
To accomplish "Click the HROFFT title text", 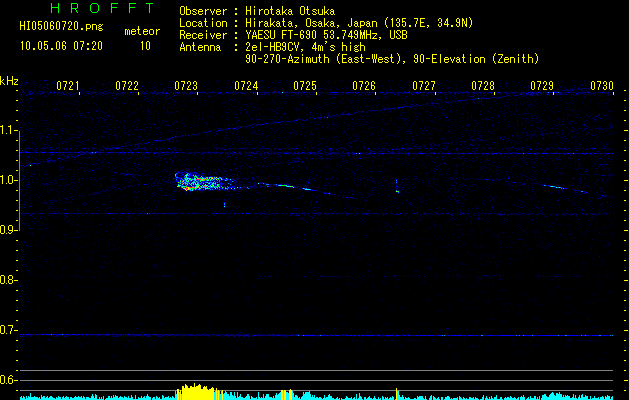I will pyautogui.click(x=103, y=8).
